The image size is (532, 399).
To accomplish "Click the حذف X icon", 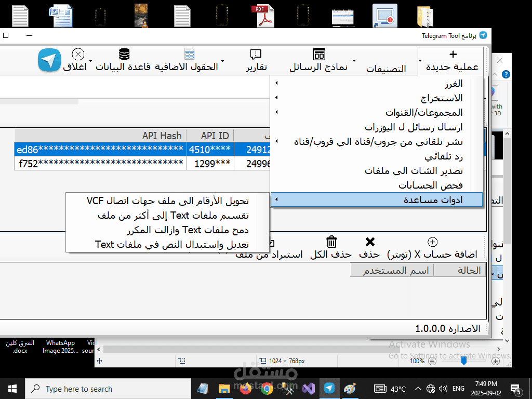I will pyautogui.click(x=370, y=242).
